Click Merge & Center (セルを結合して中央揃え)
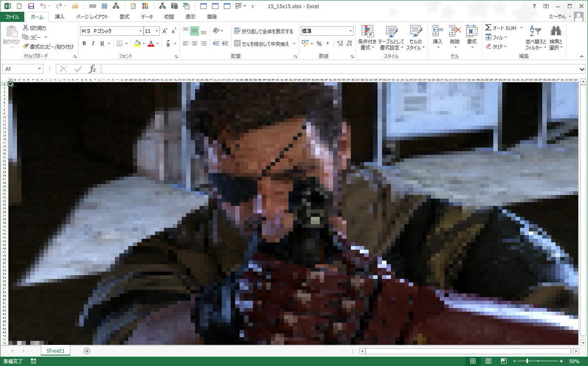The width and height of the screenshot is (588, 366). pyautogui.click(x=262, y=44)
